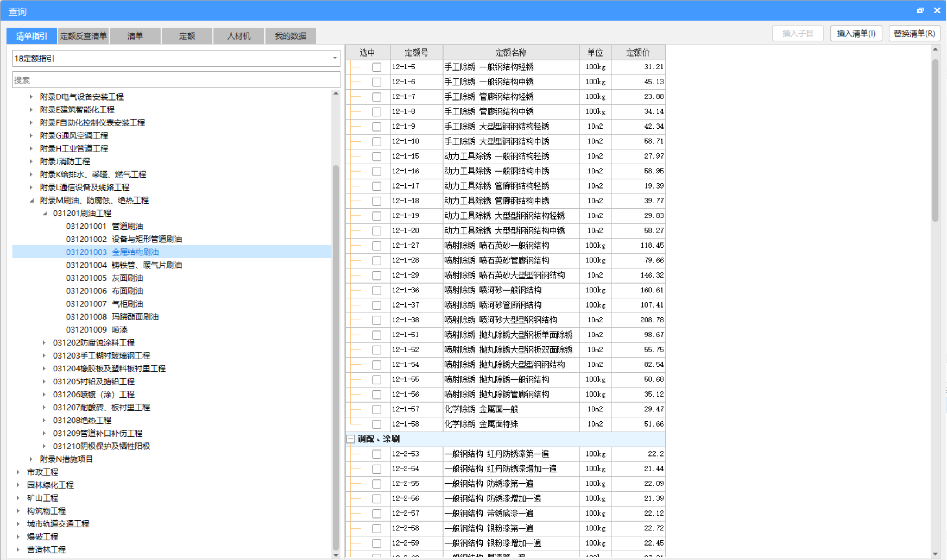Click the 定额名称 column header
947x560 pixels.
[511, 52]
